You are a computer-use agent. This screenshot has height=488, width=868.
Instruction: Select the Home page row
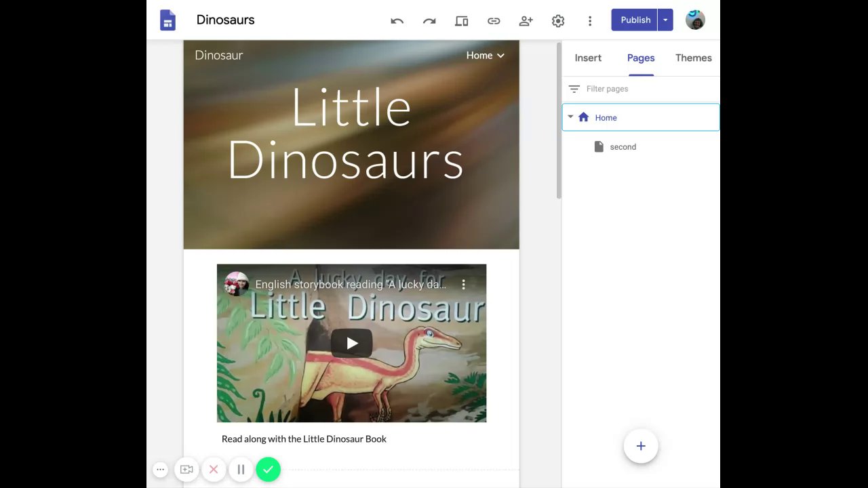pyautogui.click(x=641, y=117)
